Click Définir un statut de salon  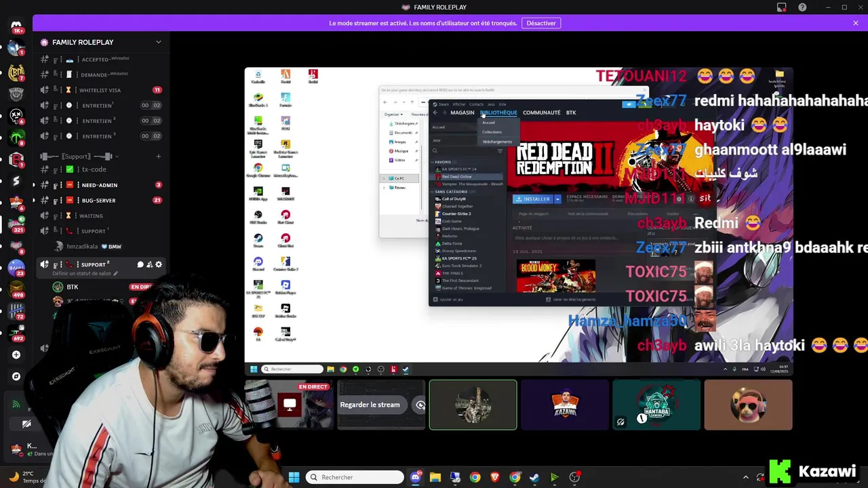click(x=85, y=274)
